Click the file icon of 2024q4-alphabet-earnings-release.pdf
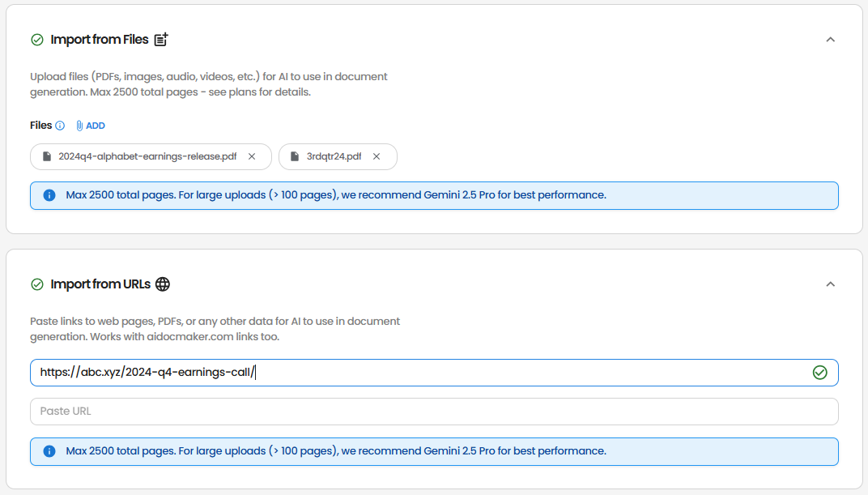The image size is (868, 495). [x=47, y=156]
